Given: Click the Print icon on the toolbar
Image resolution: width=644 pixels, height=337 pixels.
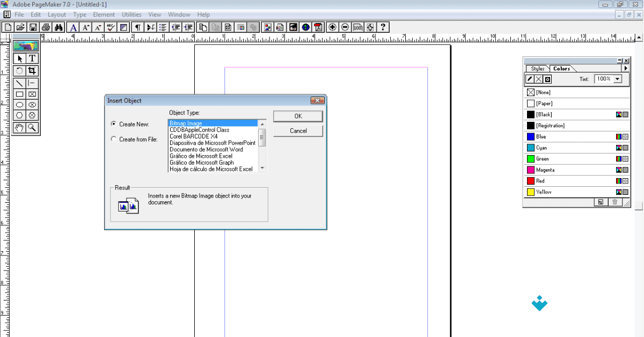Looking at the screenshot, I should pyautogui.click(x=46, y=27).
